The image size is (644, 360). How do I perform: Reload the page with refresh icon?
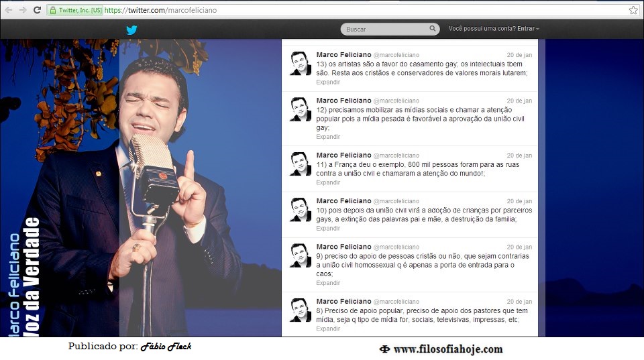37,10
